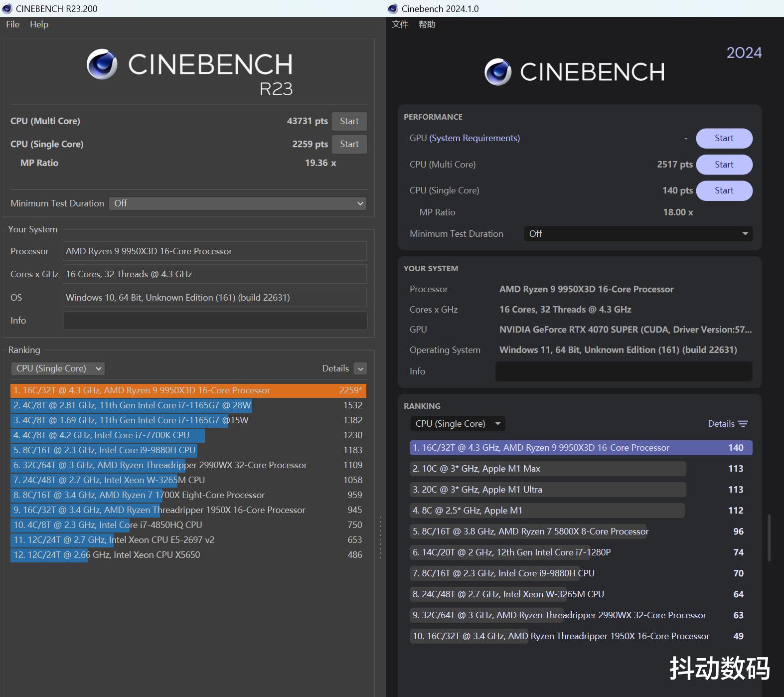Select R23 row Xeon W-3265M
Viewport: 784px width, 697px height.
(x=188, y=480)
